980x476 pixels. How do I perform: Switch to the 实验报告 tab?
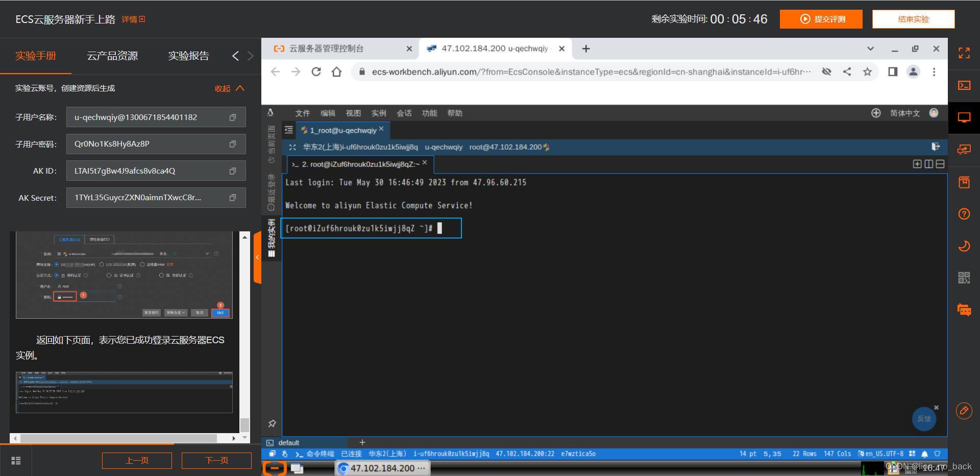pos(189,56)
